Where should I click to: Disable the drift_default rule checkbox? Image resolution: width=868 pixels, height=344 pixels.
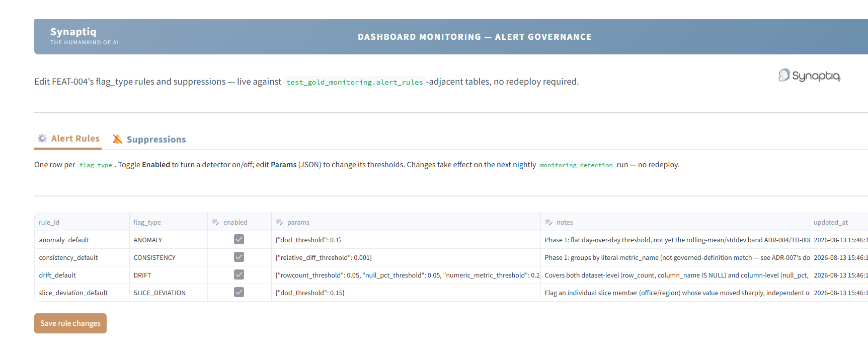(x=239, y=275)
